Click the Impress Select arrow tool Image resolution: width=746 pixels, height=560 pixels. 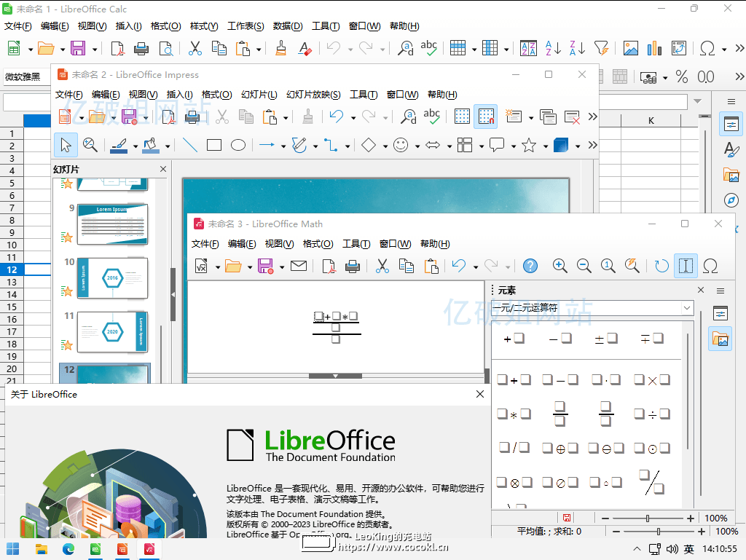[66, 145]
